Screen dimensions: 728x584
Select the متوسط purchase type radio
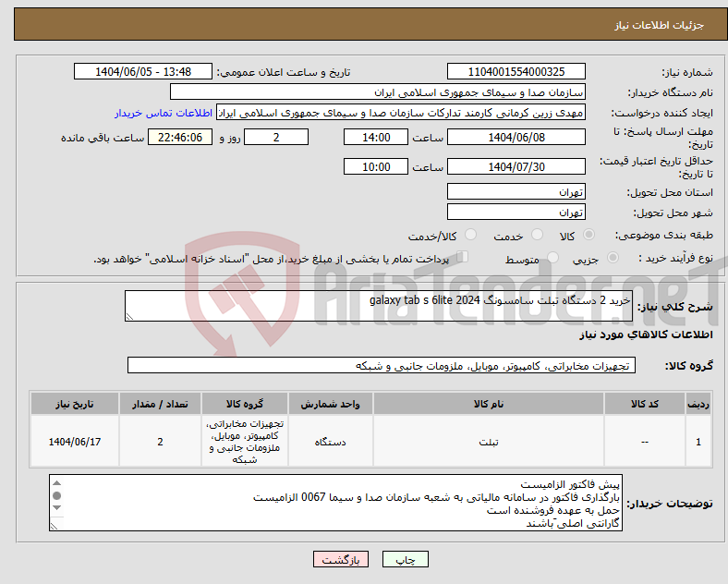552,258
